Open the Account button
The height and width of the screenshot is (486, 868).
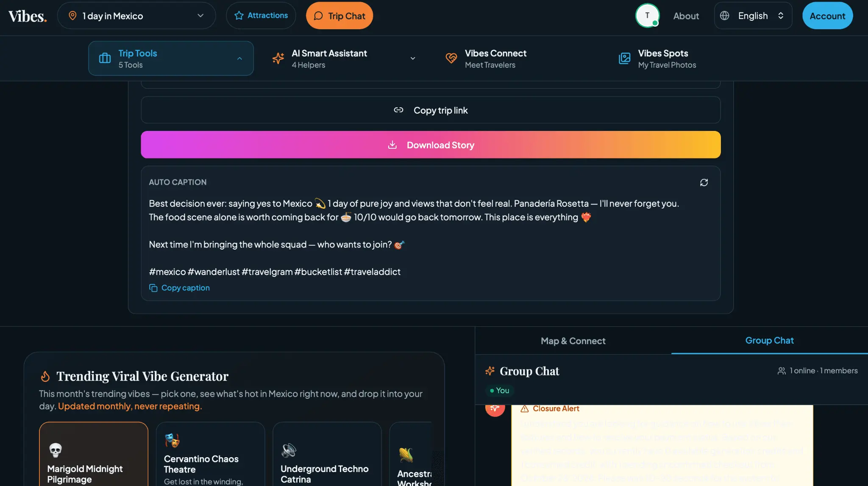tap(827, 16)
